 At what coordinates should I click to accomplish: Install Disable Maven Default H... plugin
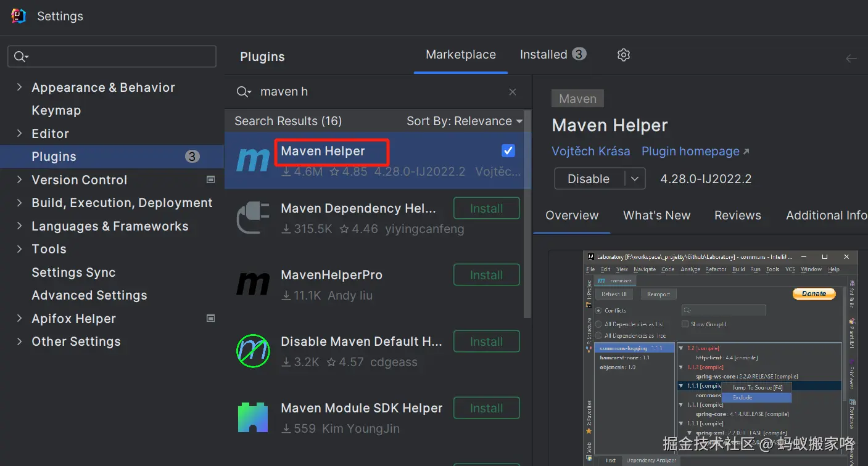(487, 341)
